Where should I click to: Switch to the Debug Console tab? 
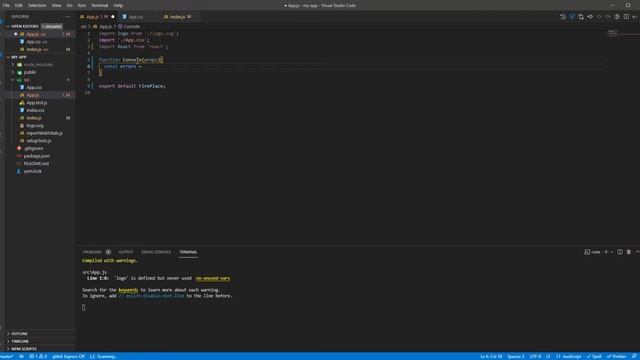156,252
